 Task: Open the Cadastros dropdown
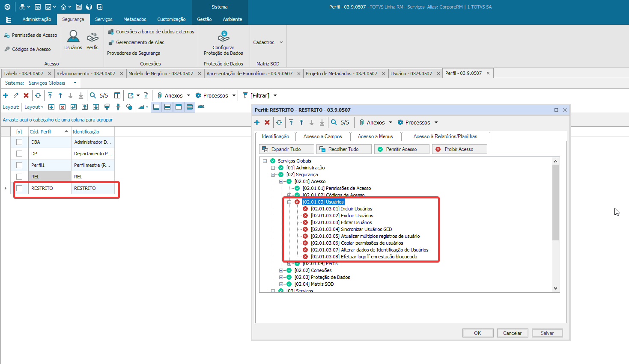tap(268, 42)
